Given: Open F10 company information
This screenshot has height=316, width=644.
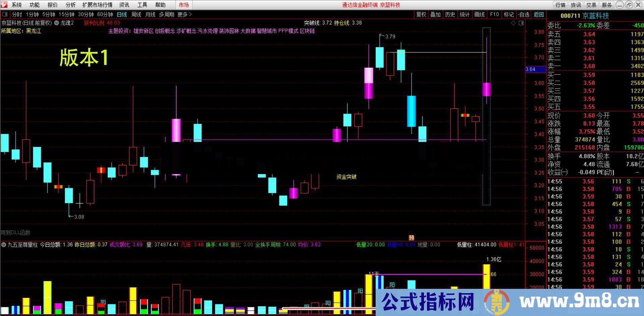Looking at the screenshot, I should [494, 14].
